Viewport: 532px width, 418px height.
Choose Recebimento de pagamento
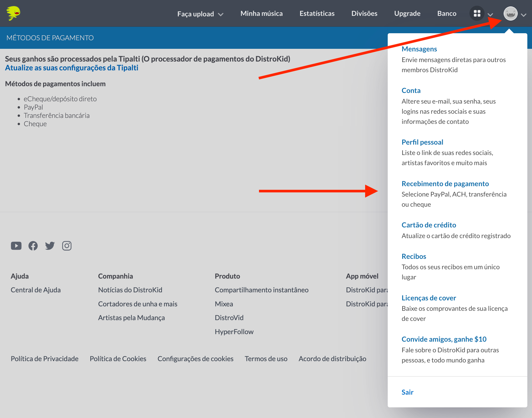point(445,184)
